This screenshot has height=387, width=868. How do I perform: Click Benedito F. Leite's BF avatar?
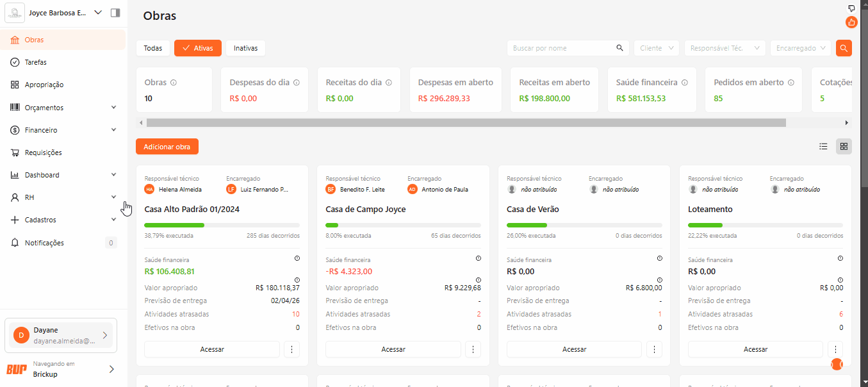pyautogui.click(x=331, y=189)
